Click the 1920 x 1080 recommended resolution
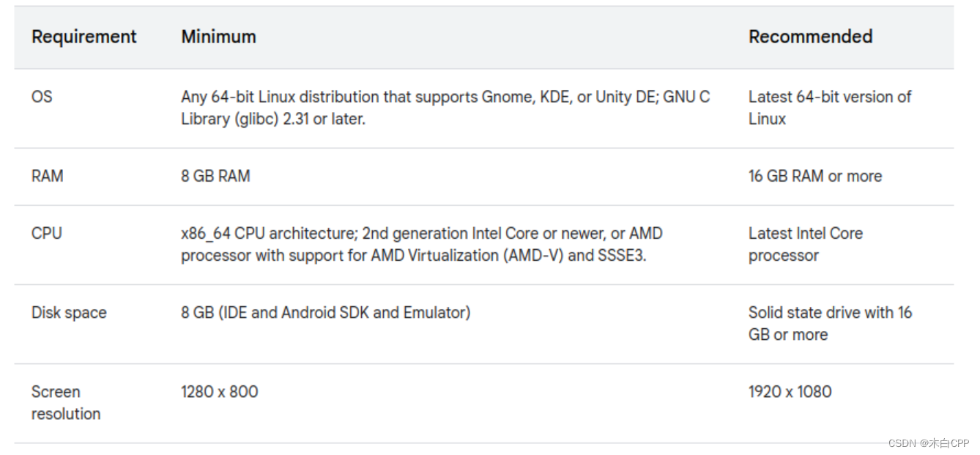The width and height of the screenshot is (980, 455). click(790, 391)
